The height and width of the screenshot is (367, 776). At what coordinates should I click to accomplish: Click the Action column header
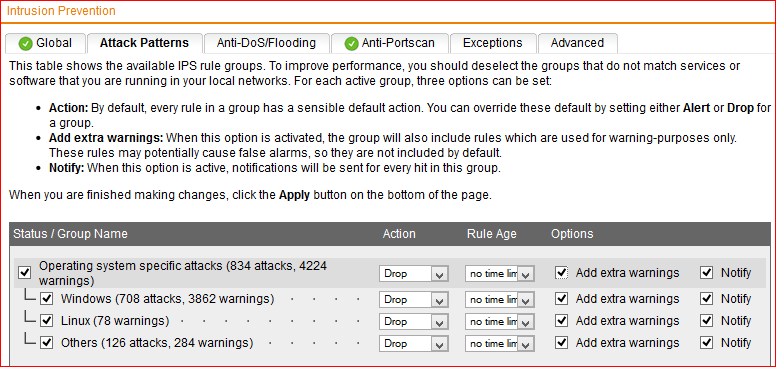(x=399, y=234)
